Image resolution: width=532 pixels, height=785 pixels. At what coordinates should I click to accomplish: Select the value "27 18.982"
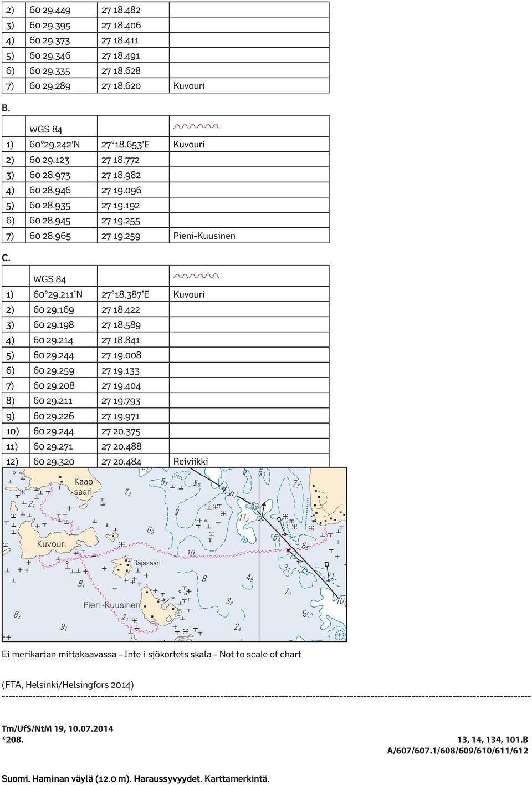121,175
